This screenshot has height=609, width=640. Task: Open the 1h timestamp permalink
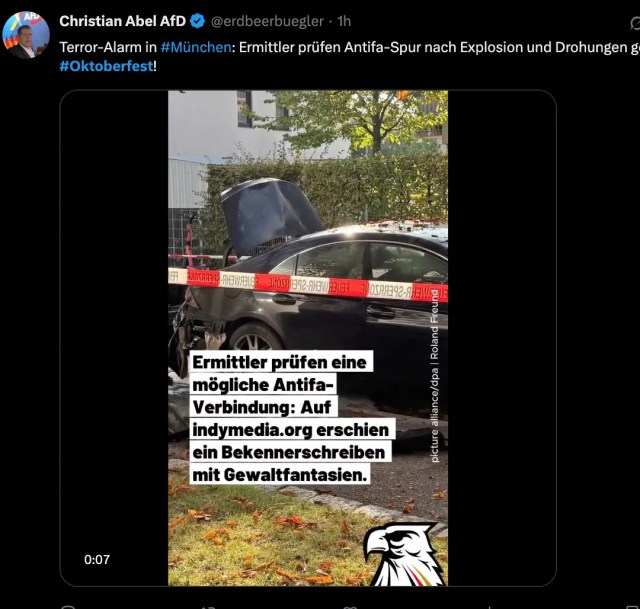344,21
